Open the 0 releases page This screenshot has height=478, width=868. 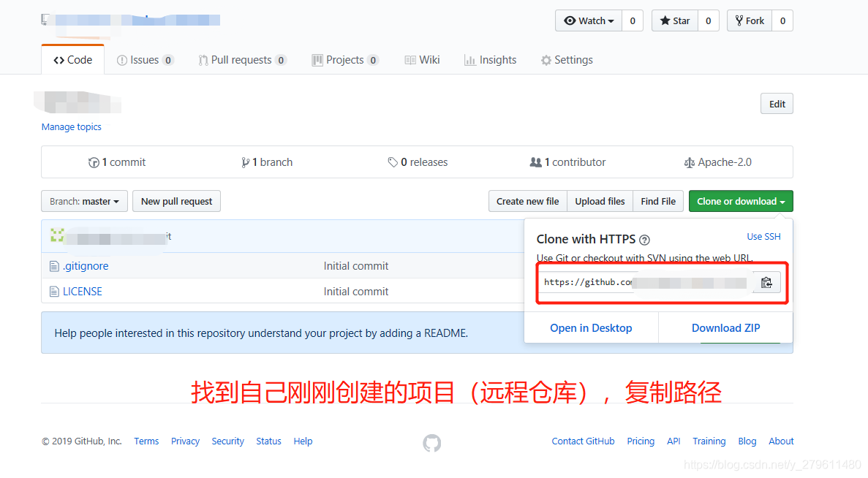418,162
